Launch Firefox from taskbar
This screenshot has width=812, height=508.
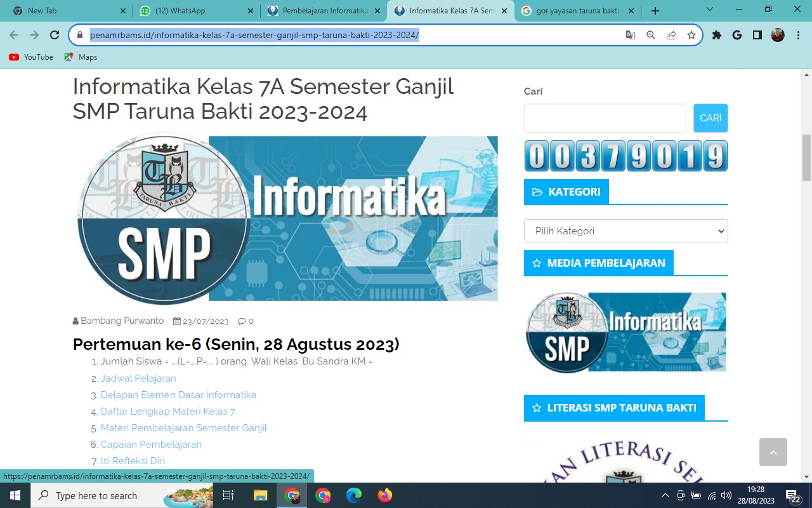tap(385, 495)
